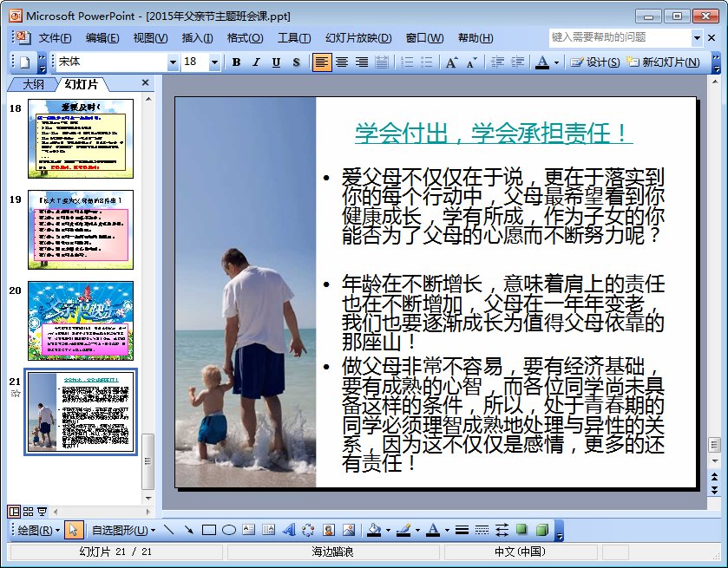
Task: Click the animation star icon under slide 21
Action: [x=16, y=394]
